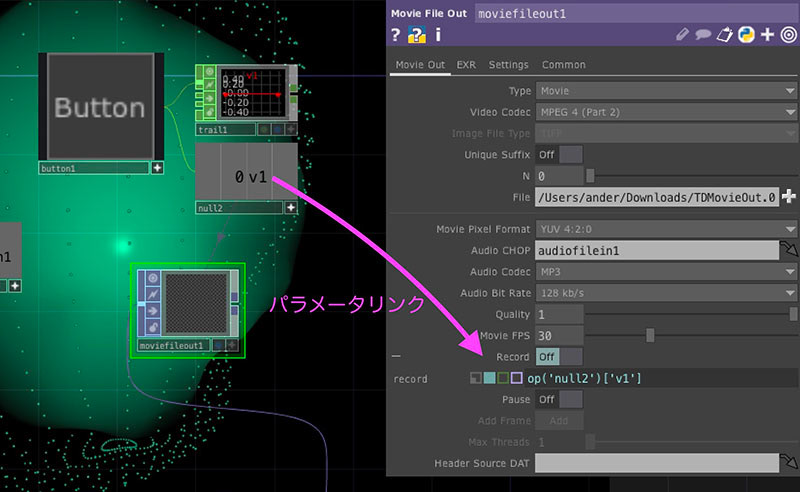The width and height of the screenshot is (800, 492).
Task: Click the Movie FPS value field 30
Action: (x=559, y=336)
